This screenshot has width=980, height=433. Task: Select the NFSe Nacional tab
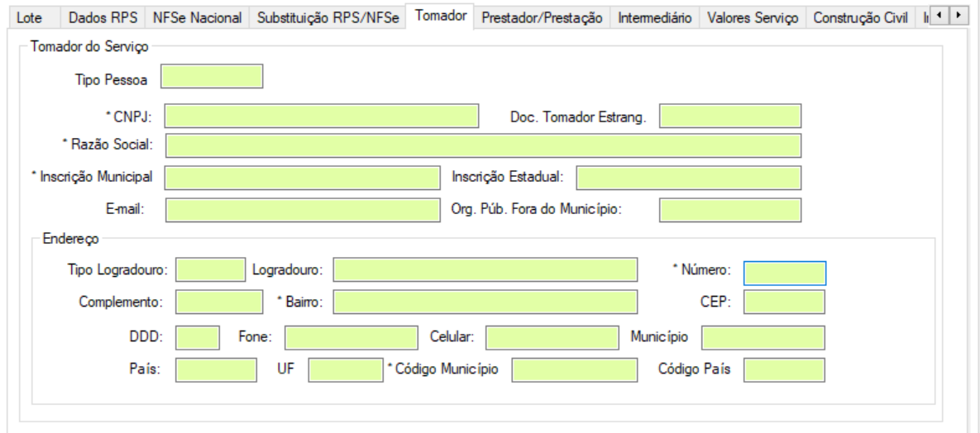tap(197, 17)
